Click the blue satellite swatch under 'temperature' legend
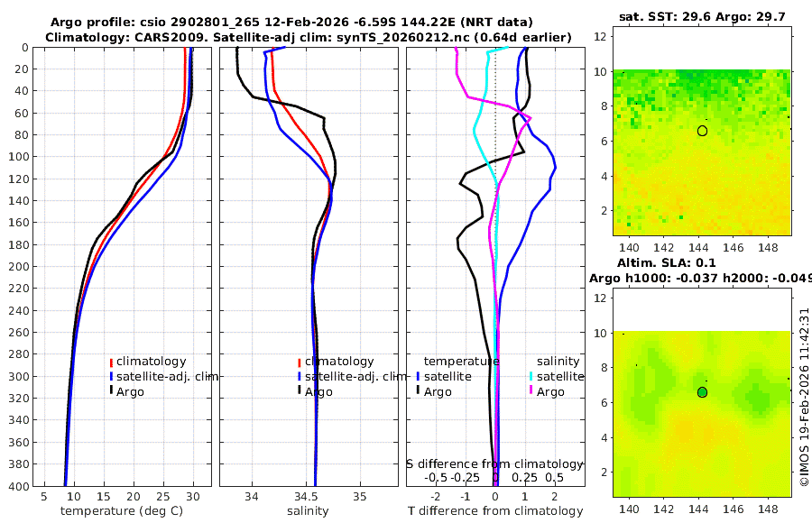This screenshot has width=812, height=523. pyautogui.click(x=418, y=377)
